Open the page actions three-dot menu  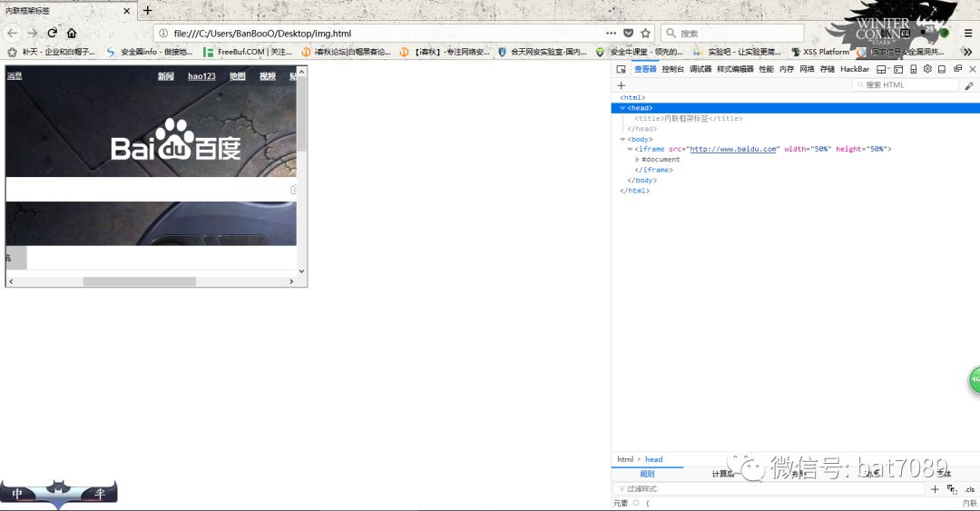pos(611,34)
